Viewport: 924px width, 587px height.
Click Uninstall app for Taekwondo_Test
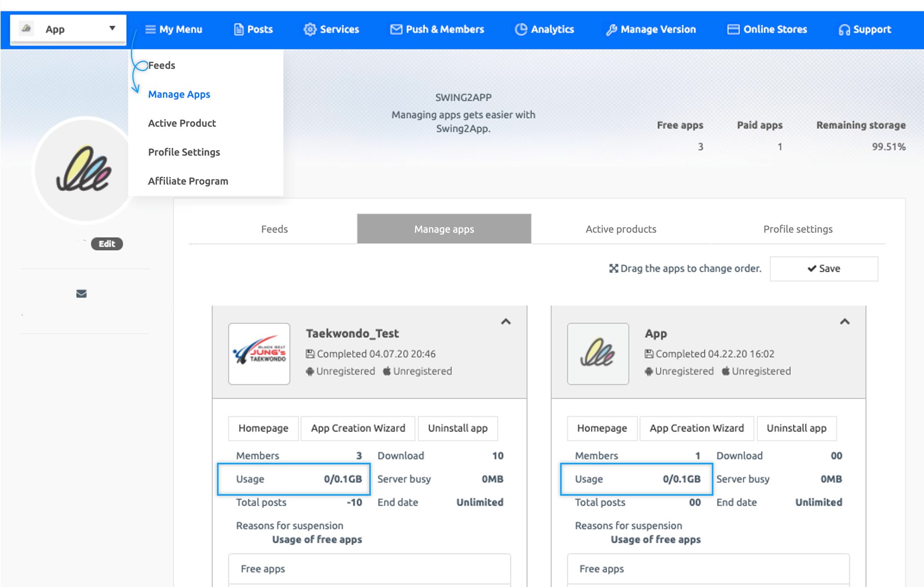pos(458,428)
